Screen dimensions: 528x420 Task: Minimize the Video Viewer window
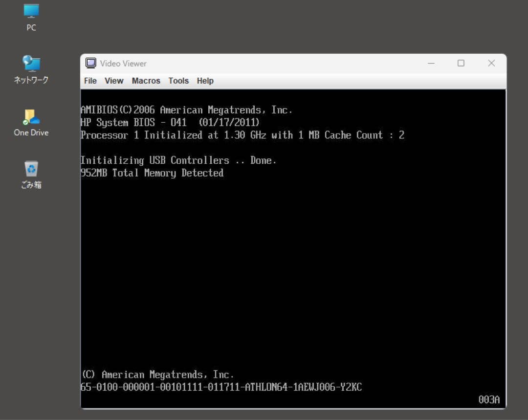coord(431,63)
